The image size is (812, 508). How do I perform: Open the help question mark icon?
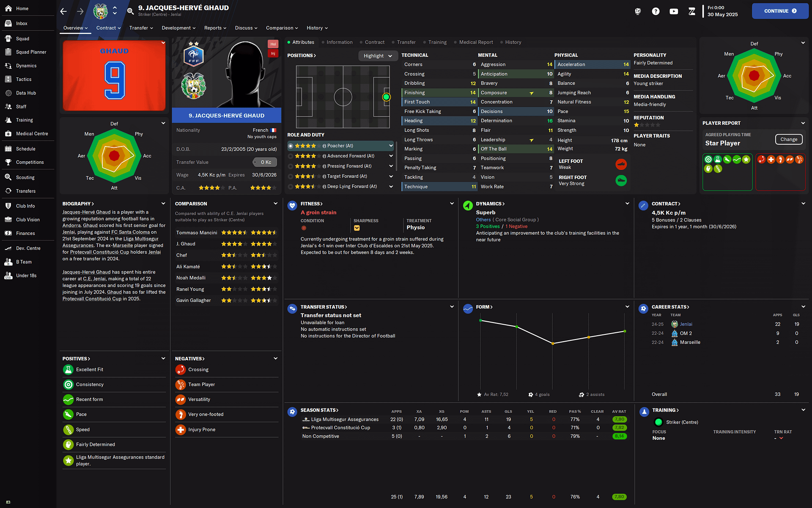[x=656, y=11]
